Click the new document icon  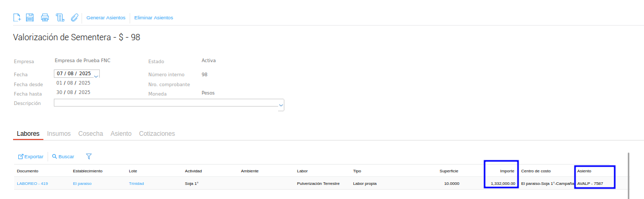pos(17,17)
